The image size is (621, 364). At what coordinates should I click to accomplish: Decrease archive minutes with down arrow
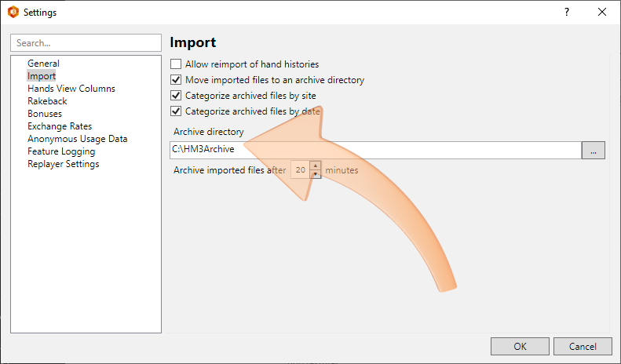point(316,174)
